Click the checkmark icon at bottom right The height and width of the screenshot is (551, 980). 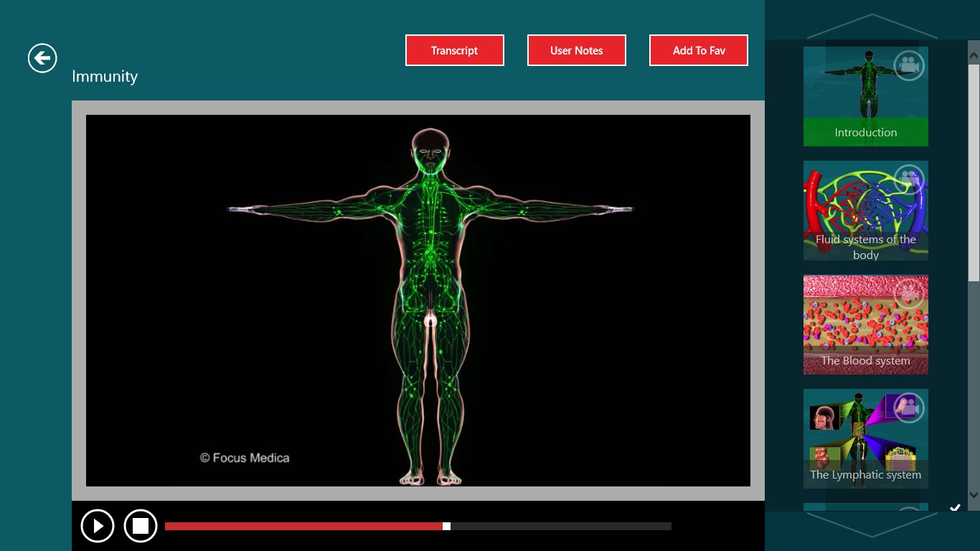click(x=955, y=507)
